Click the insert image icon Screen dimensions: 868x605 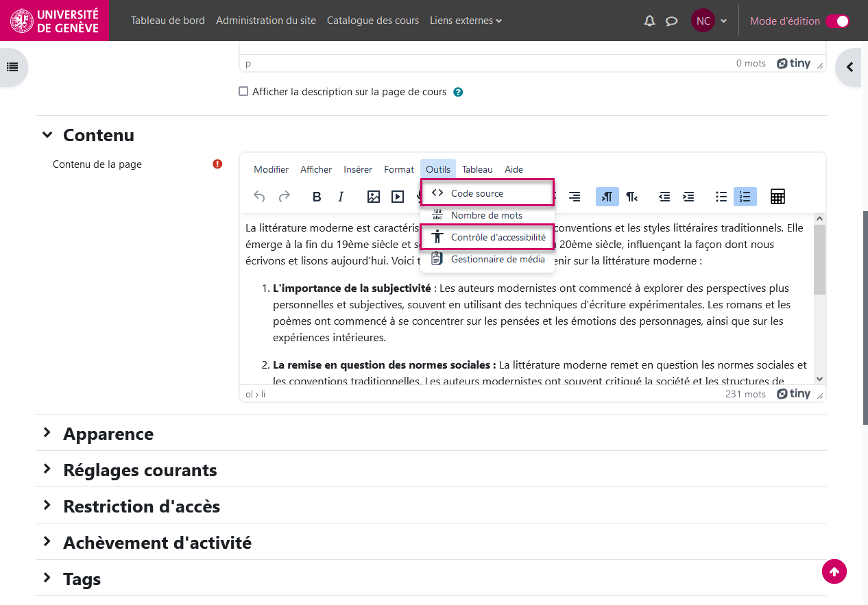point(373,197)
